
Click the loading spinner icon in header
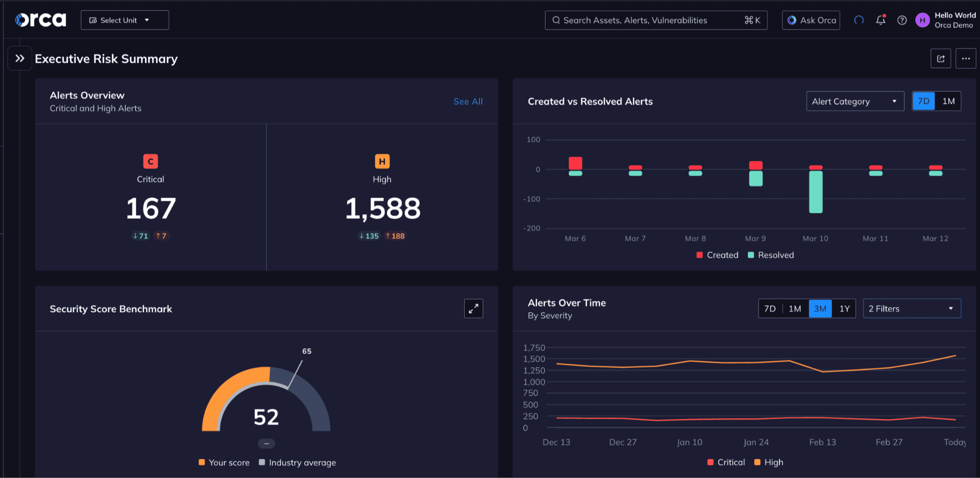859,20
